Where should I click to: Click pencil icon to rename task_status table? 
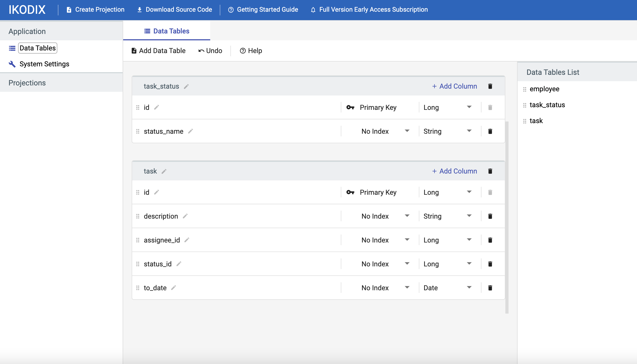click(186, 86)
